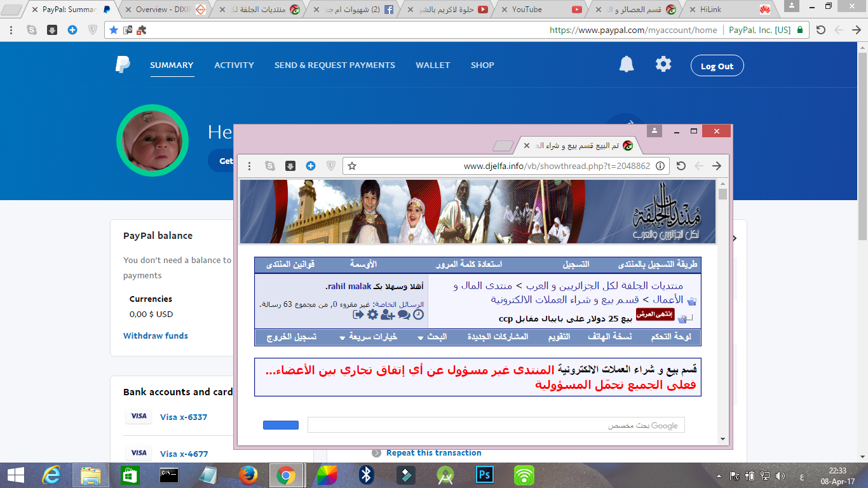The image size is (868, 488).
Task: Open Command Prompt from taskbar
Action: [169, 475]
